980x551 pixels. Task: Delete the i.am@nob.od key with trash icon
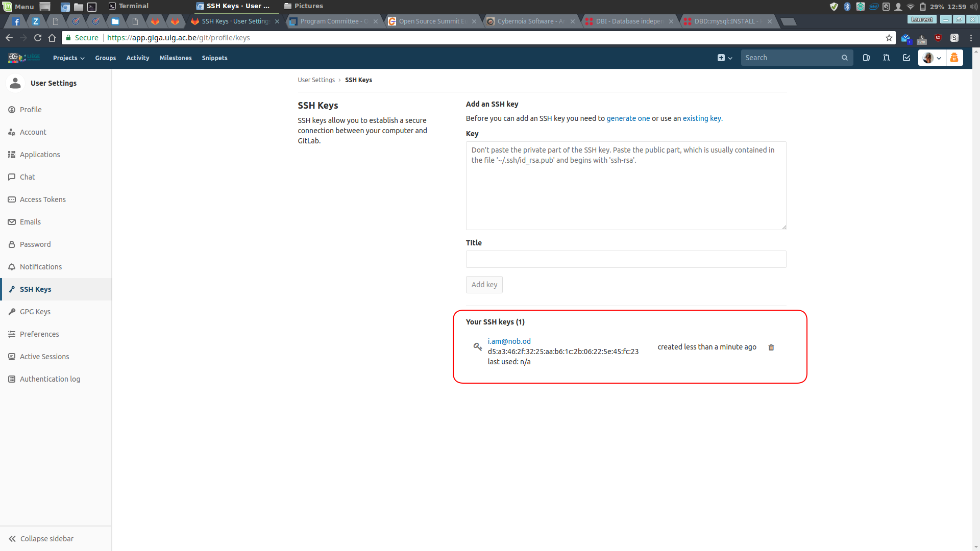pyautogui.click(x=771, y=347)
